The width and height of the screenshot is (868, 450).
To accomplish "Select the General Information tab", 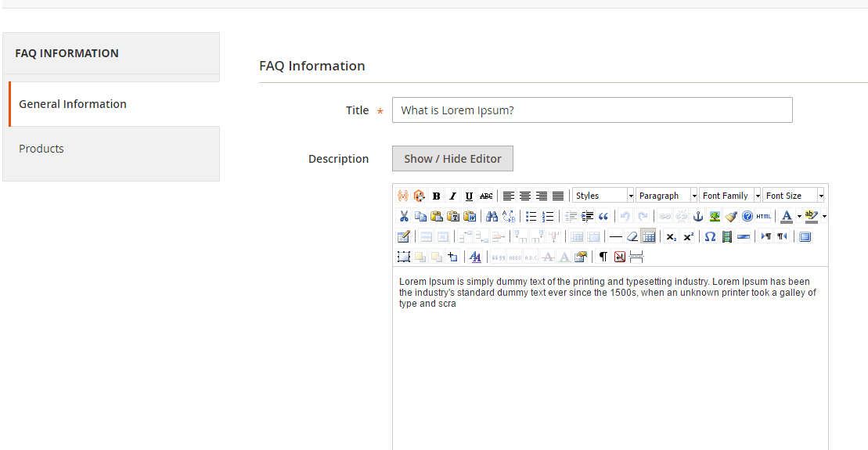I will [73, 104].
